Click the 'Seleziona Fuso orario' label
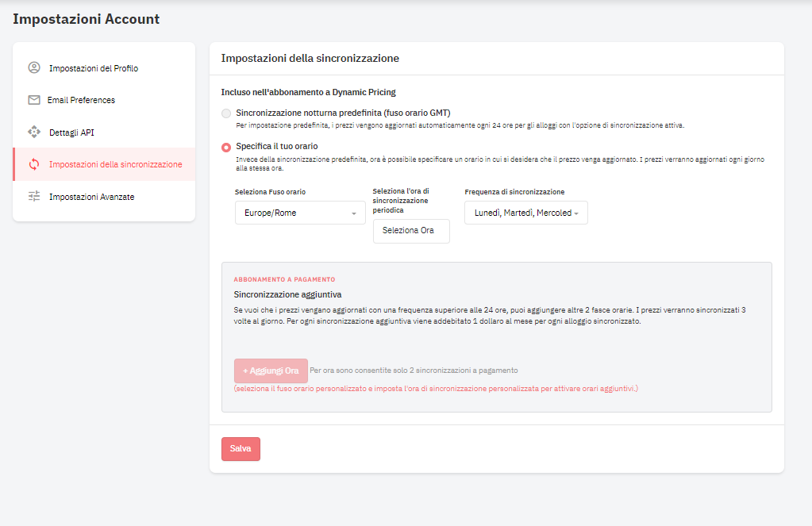 (271, 192)
